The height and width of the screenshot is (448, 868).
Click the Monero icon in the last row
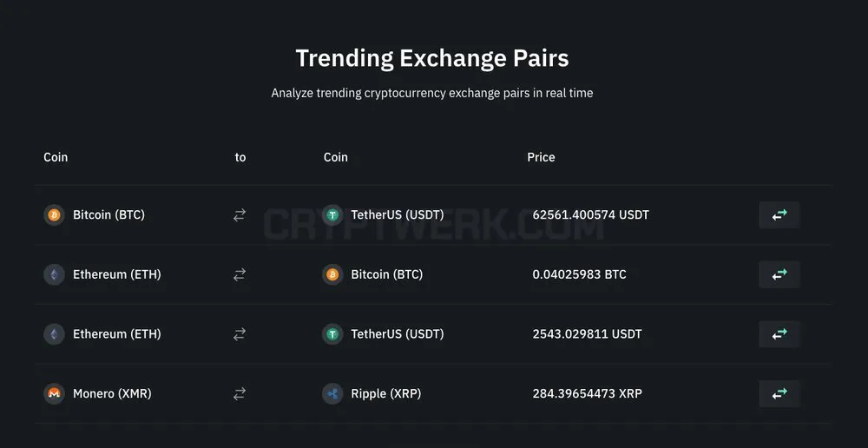(x=54, y=393)
